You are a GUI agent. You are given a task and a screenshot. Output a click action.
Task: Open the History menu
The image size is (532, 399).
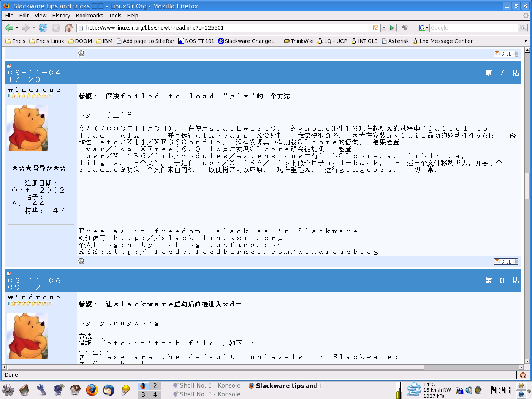pos(61,16)
